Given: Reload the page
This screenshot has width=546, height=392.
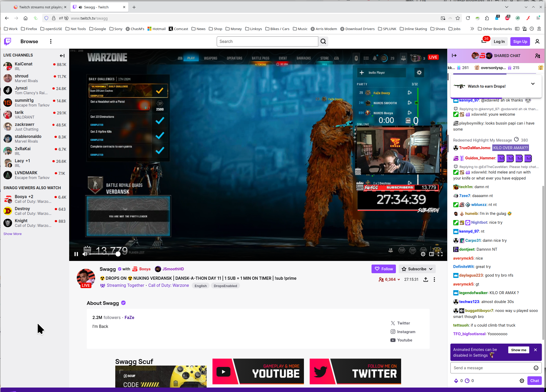Looking at the screenshot, I should (x=468, y=18).
